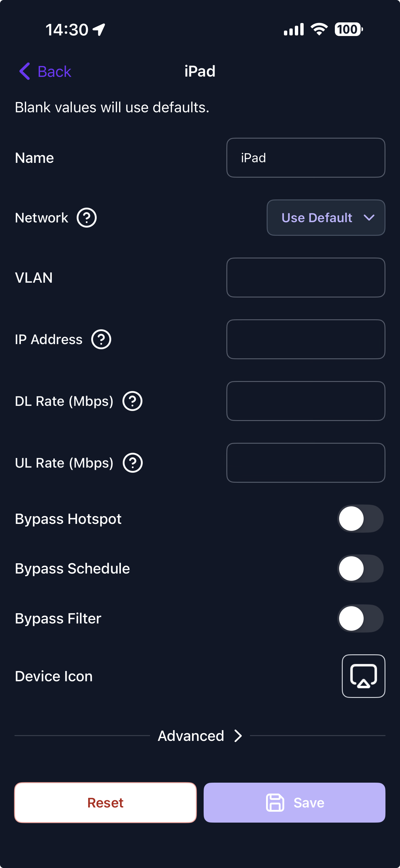Open UL Rate help question icon
The image size is (400, 868).
coord(132,463)
